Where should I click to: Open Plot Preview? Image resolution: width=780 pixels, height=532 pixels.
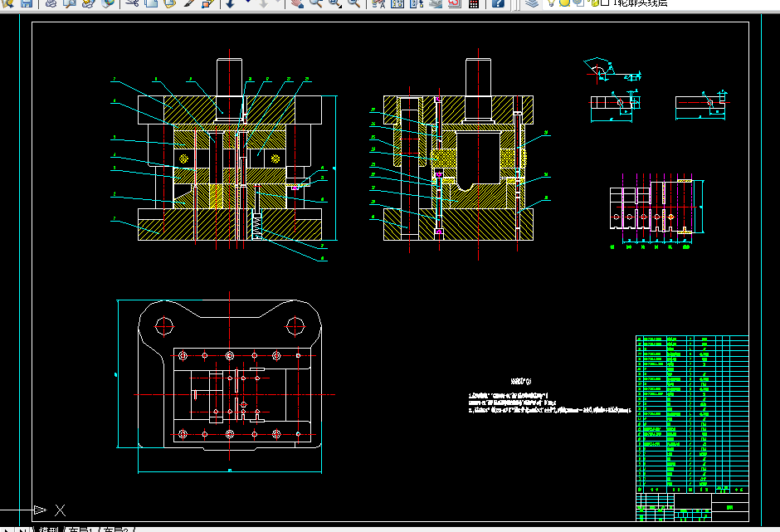pyautogui.click(x=70, y=3)
